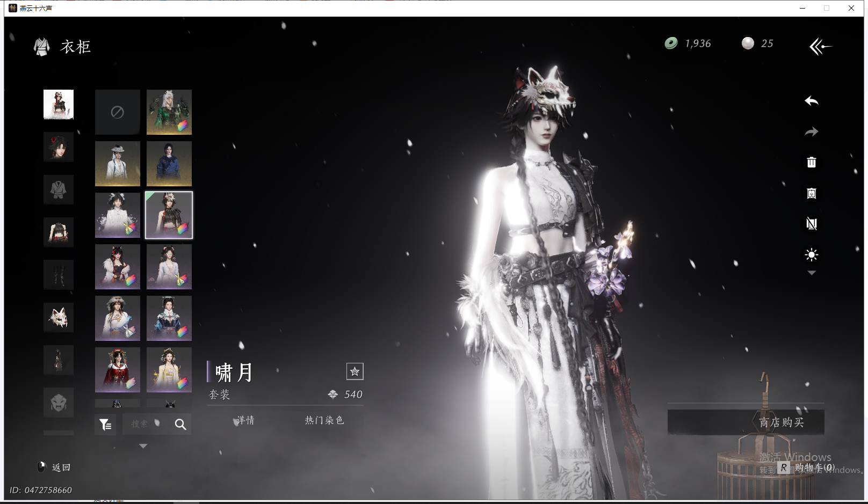The image size is (868, 504).
Task: Toggle favorite star for 啸月 outfit
Action: click(x=355, y=371)
